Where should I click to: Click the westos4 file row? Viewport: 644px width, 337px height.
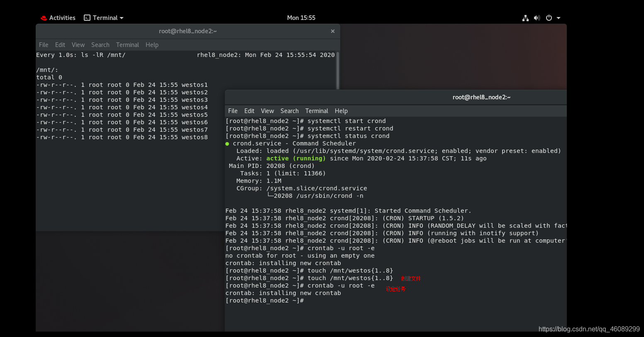click(x=122, y=107)
